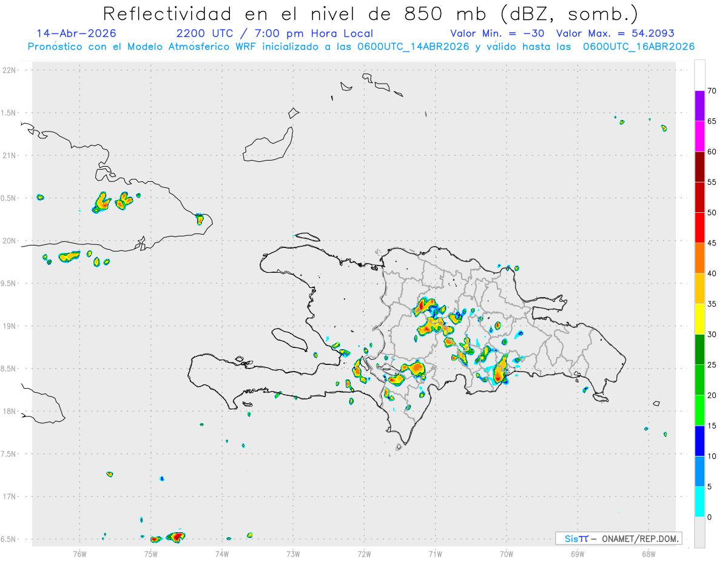Click the purple 65-70 dBZ legend segment
The height and width of the screenshot is (562, 728).
pyautogui.click(x=699, y=105)
